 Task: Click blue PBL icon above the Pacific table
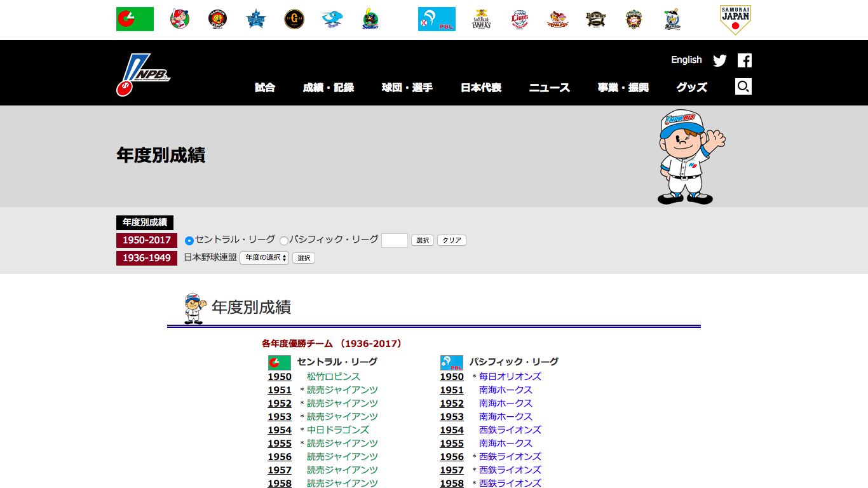click(452, 363)
